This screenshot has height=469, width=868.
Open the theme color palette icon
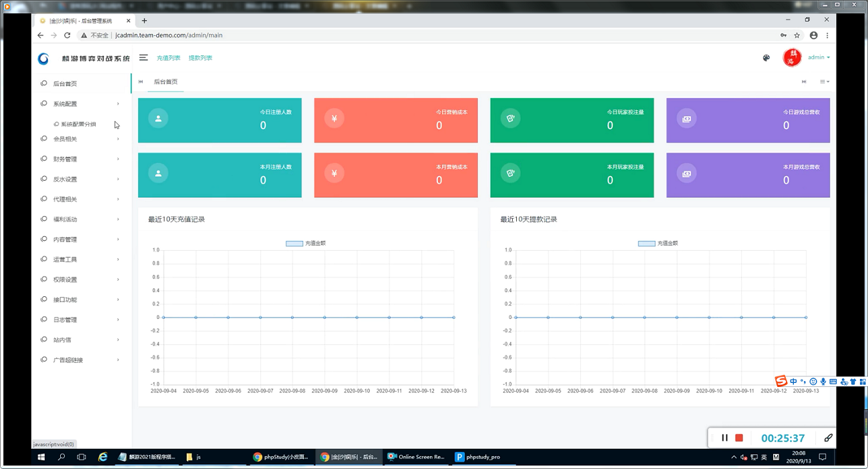point(767,58)
